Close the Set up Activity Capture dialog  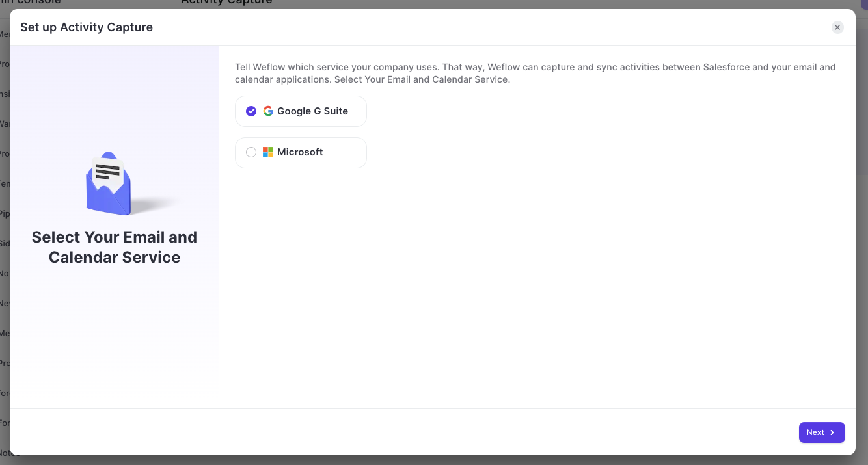click(x=837, y=27)
